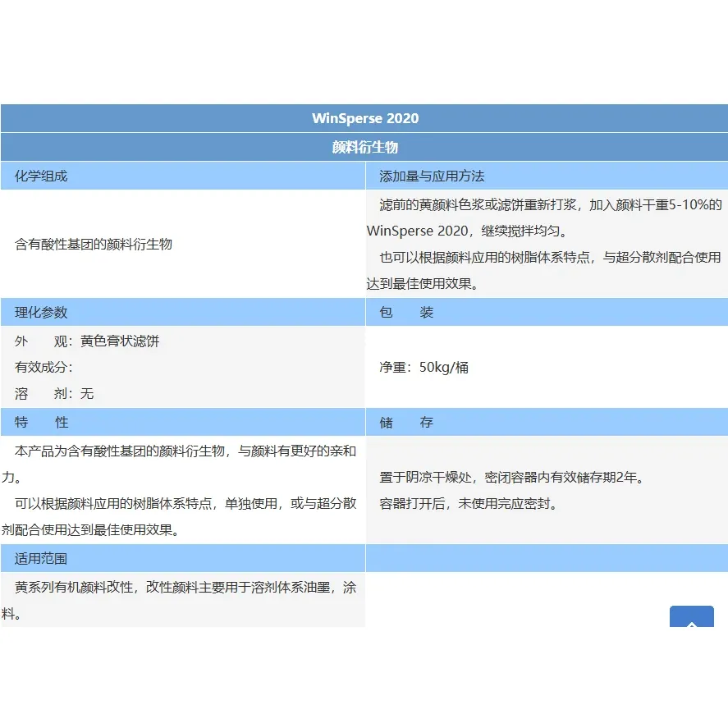Click the "适用范围" section header
This screenshot has height=728, width=728.
coord(183,558)
